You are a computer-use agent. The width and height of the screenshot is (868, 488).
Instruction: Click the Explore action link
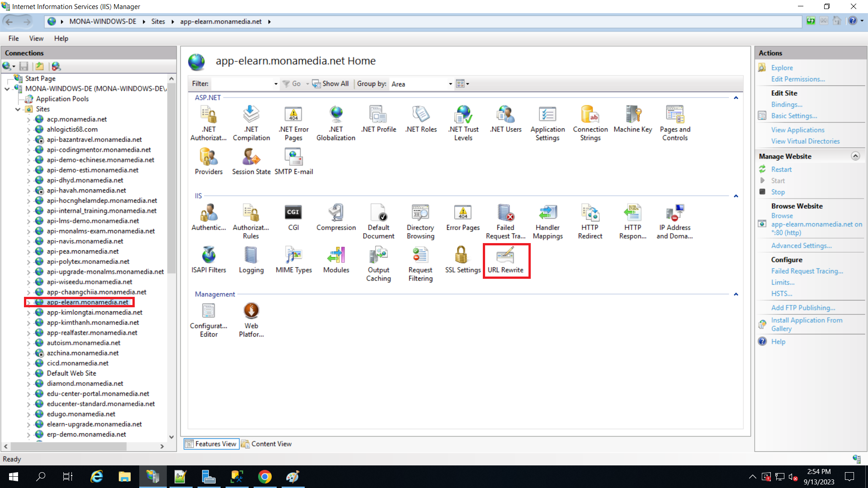click(x=782, y=67)
